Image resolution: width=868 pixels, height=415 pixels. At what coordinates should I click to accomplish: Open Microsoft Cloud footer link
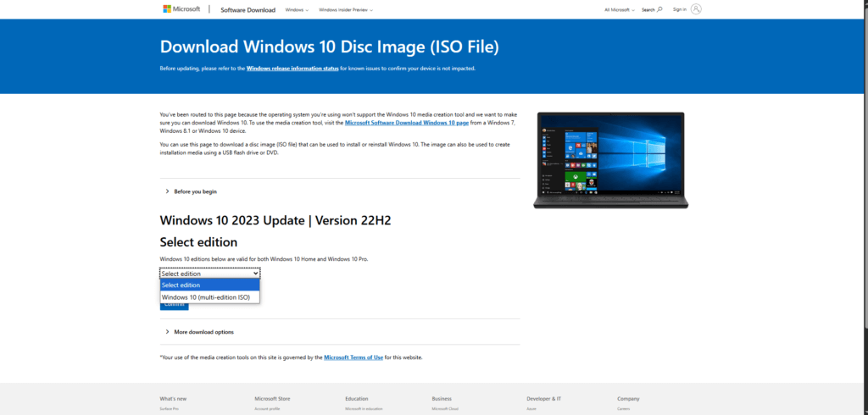pos(445,409)
